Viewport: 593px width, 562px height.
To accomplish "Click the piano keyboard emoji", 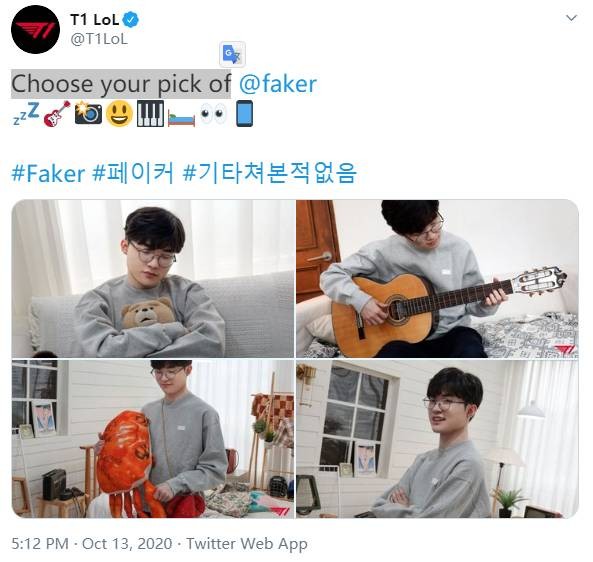I will [x=150, y=113].
